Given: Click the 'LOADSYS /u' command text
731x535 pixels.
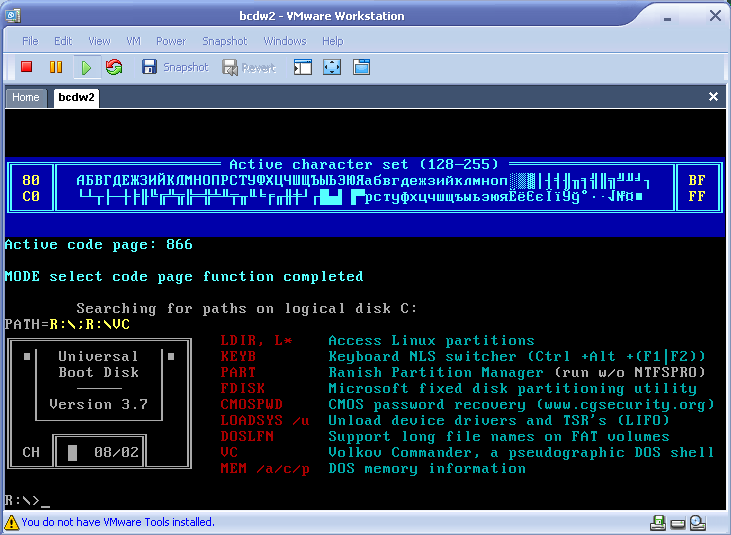Looking at the screenshot, I should tap(265, 420).
